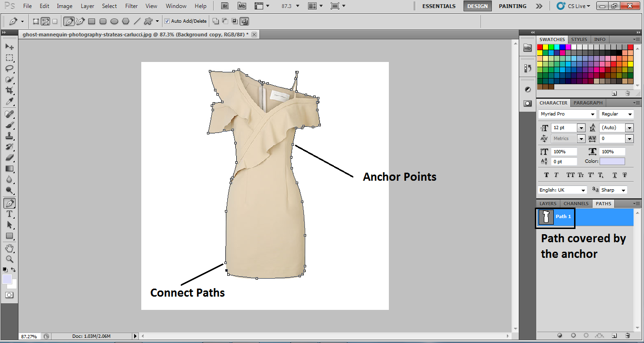Select the Clone Stamp tool

(9, 136)
